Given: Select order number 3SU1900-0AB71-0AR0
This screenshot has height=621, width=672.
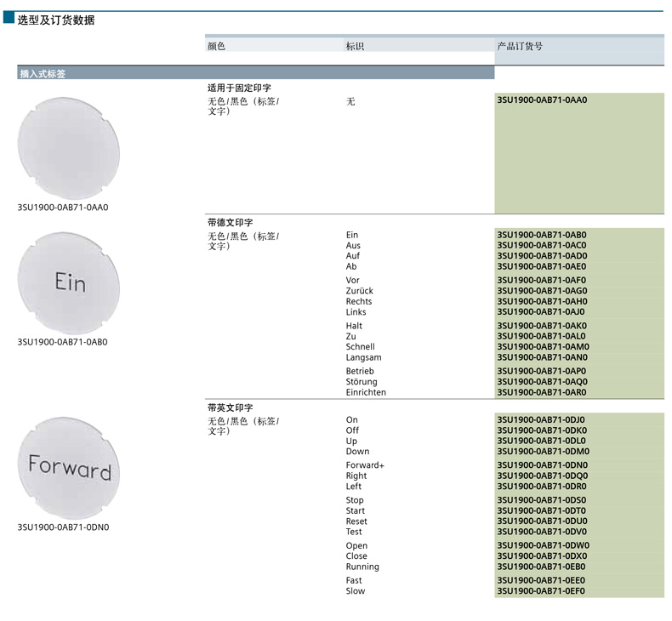Looking at the screenshot, I should tap(542, 392).
